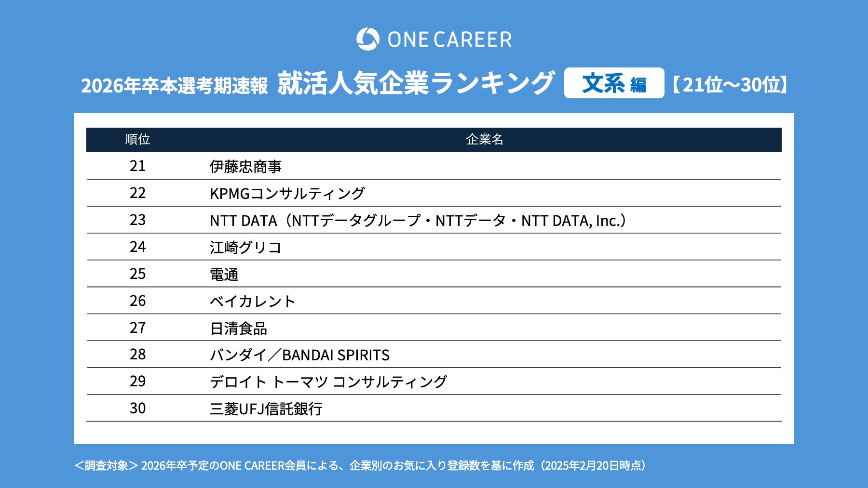Click the ONE CAREER circular logo icon
This screenshot has height=488, width=868.
[x=367, y=39]
